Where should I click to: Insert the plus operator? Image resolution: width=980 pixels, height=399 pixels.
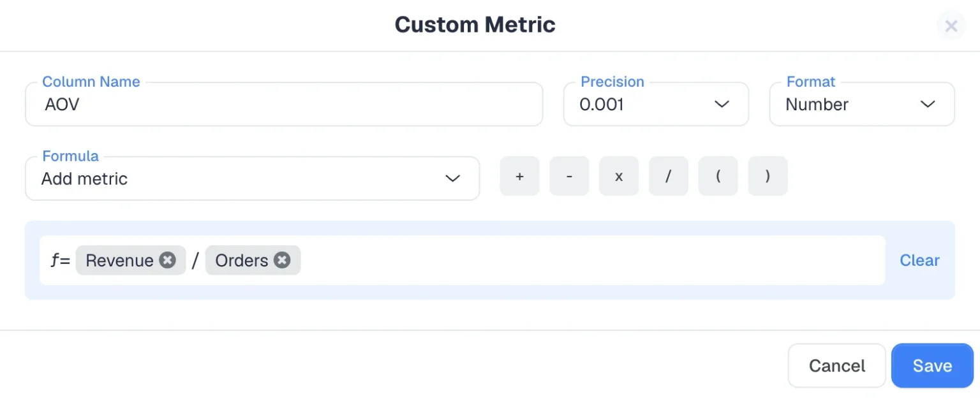[x=519, y=176]
